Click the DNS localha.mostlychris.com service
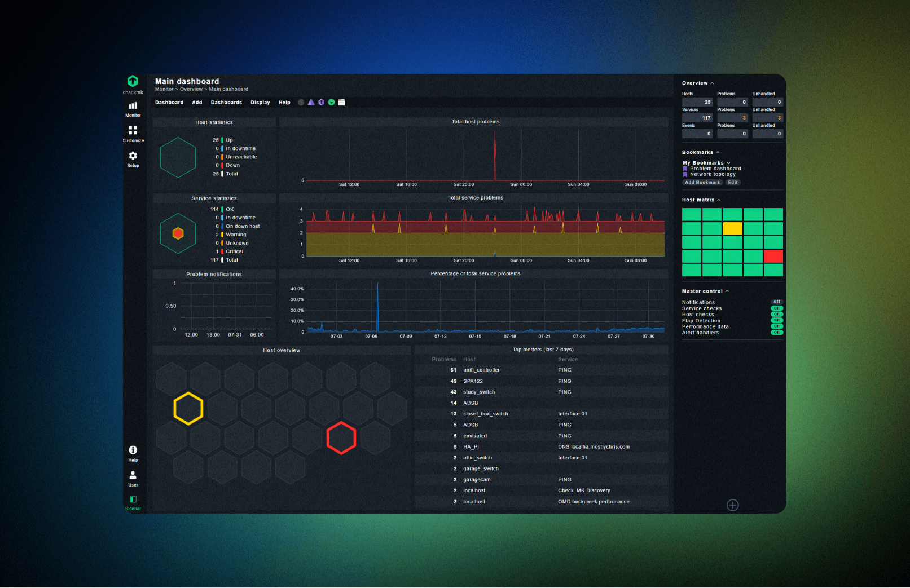The image size is (910, 588). tap(594, 447)
